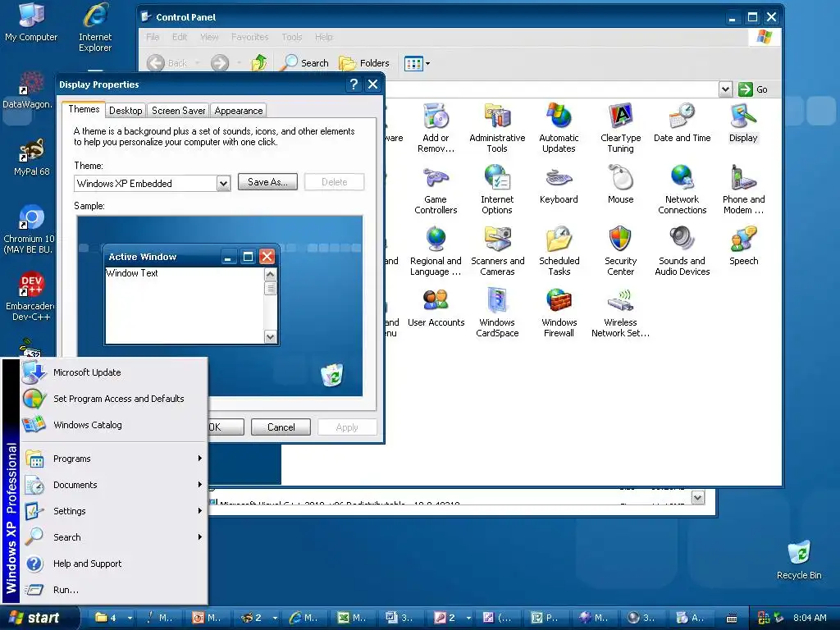Screen dimensions: 840x630
Task: Open Wireless Network Setup icon
Action: 620,313
